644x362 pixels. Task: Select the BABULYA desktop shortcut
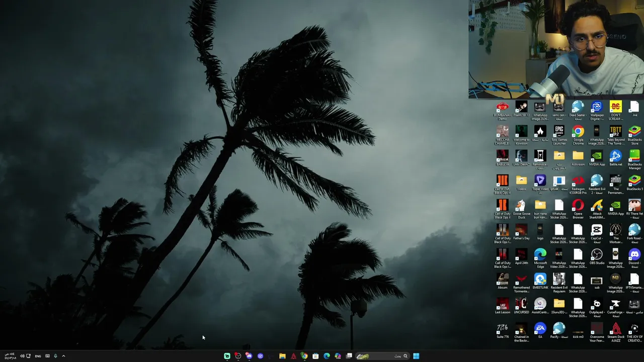[x=502, y=158]
